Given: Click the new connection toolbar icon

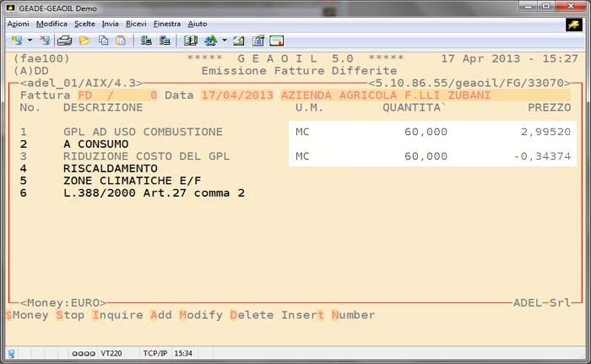Looking at the screenshot, I should (16, 41).
